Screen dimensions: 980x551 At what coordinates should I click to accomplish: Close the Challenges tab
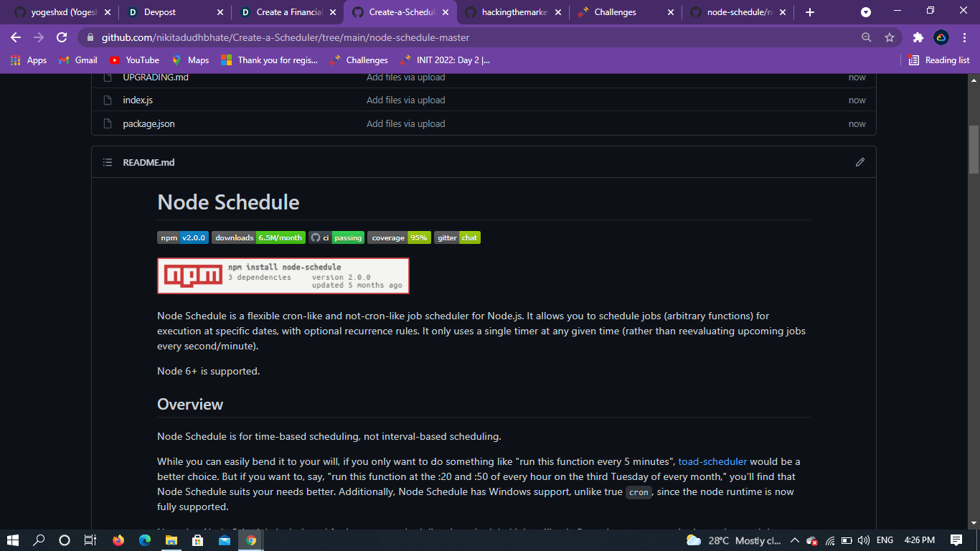coord(671,12)
